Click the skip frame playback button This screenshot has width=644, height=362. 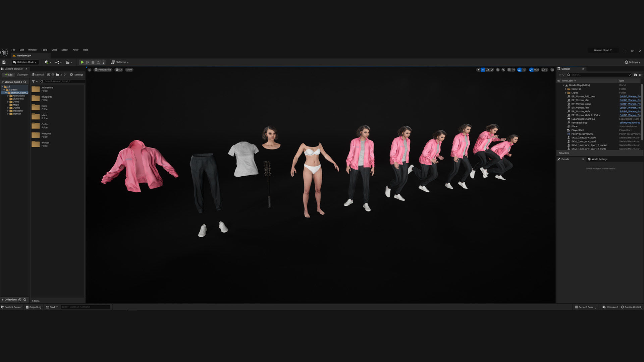(x=88, y=62)
